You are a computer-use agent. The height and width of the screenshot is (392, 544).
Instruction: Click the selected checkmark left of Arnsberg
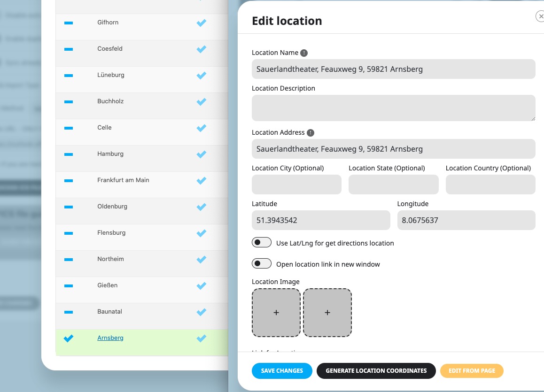coord(69,338)
